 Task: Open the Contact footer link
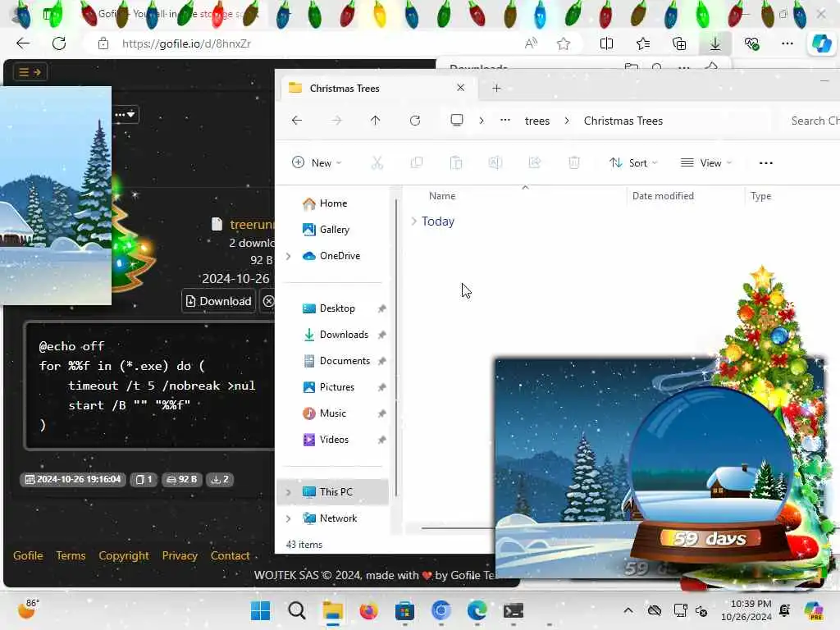coord(230,555)
